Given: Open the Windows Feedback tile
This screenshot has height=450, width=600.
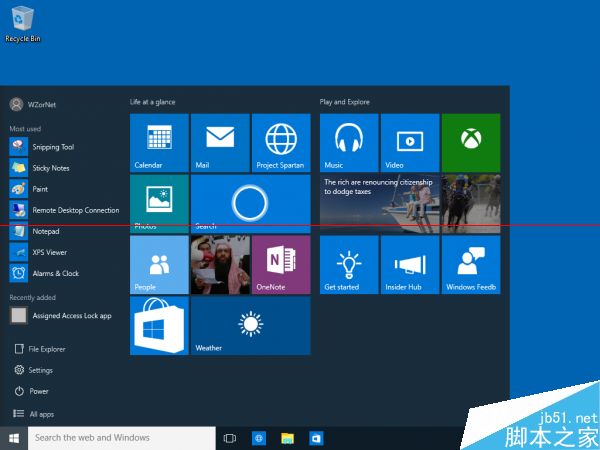Looking at the screenshot, I should point(471,265).
